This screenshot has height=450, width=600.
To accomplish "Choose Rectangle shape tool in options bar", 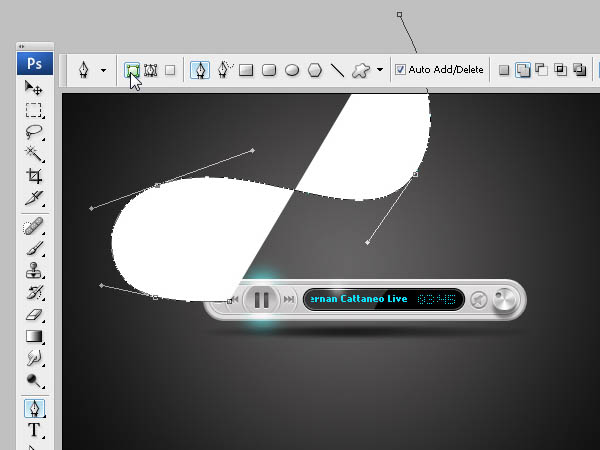I will [246, 70].
